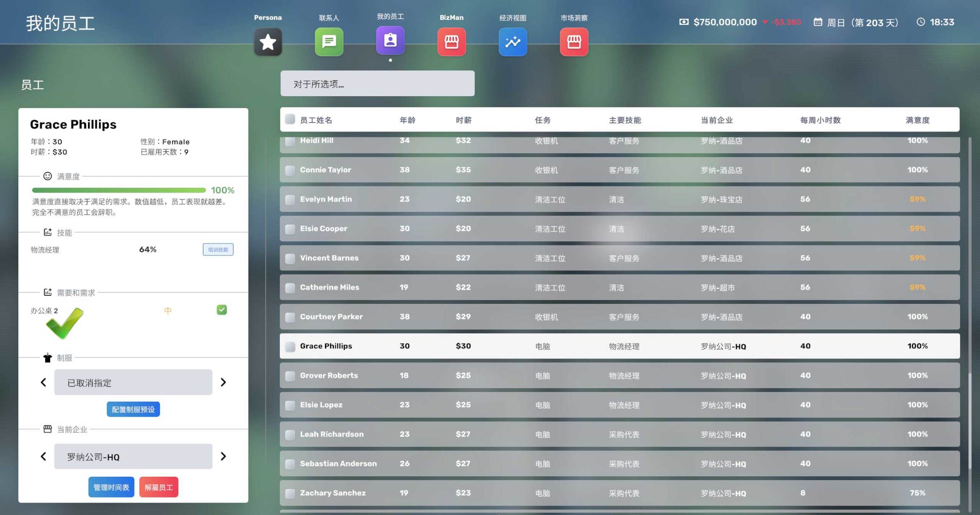Select the checkbox for Grace Phillips

(290, 346)
